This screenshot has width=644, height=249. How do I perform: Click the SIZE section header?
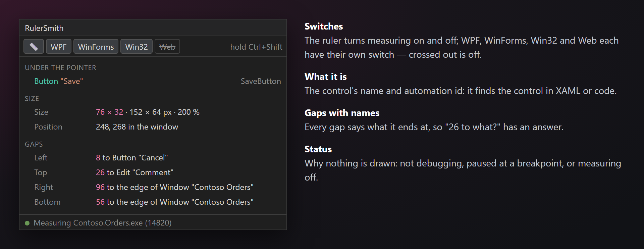tap(32, 99)
